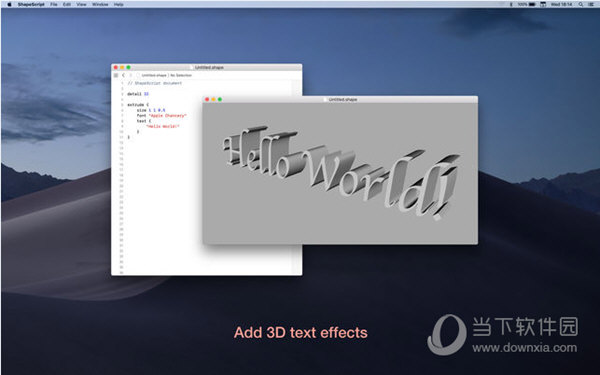Maximize the 3D preview window
Image resolution: width=600 pixels, height=375 pixels.
[x=220, y=99]
